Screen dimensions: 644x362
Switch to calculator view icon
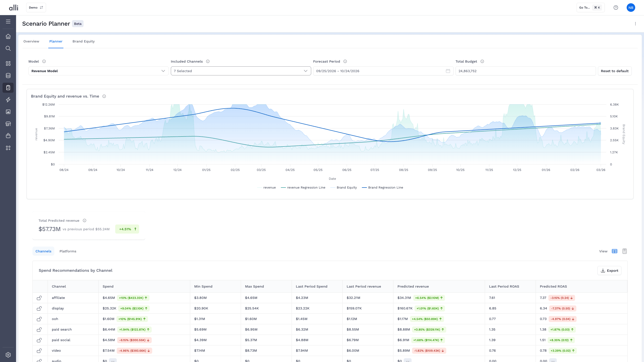[624, 251]
